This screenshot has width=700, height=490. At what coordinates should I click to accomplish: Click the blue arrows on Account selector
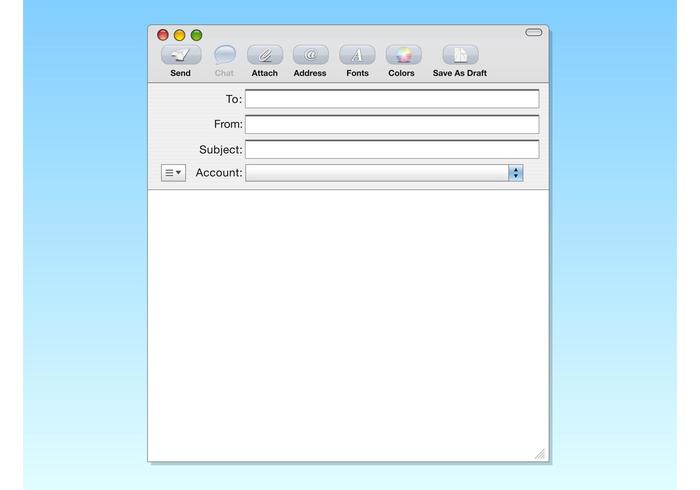point(516,173)
